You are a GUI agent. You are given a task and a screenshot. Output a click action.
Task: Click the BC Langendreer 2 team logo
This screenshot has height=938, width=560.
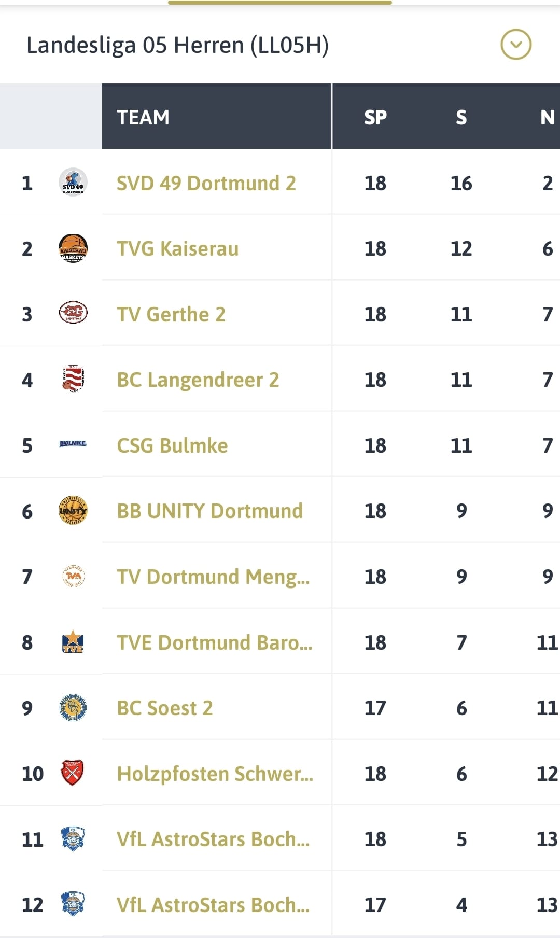73,379
